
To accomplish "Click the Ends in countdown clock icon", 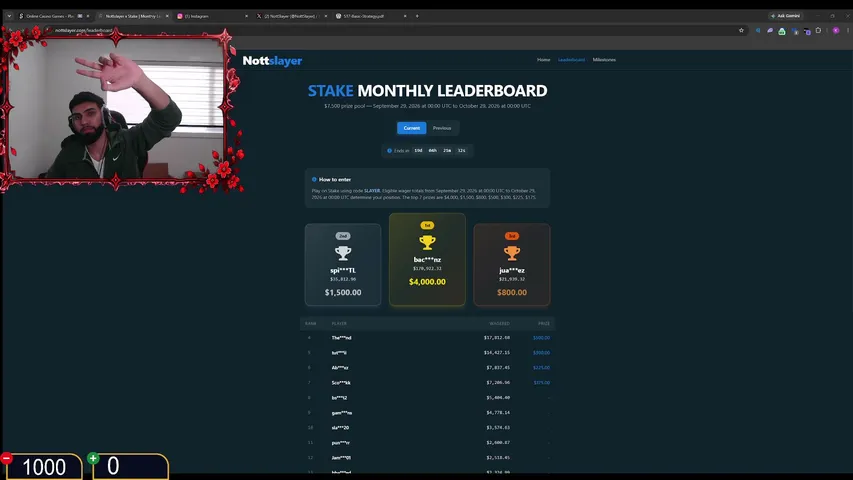I will tap(389, 150).
